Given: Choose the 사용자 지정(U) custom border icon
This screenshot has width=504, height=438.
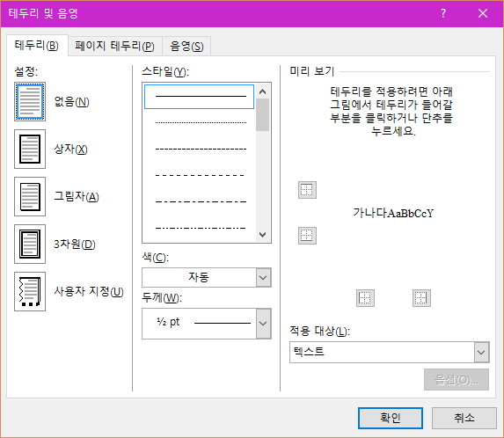Looking at the screenshot, I should pyautogui.click(x=30, y=292).
